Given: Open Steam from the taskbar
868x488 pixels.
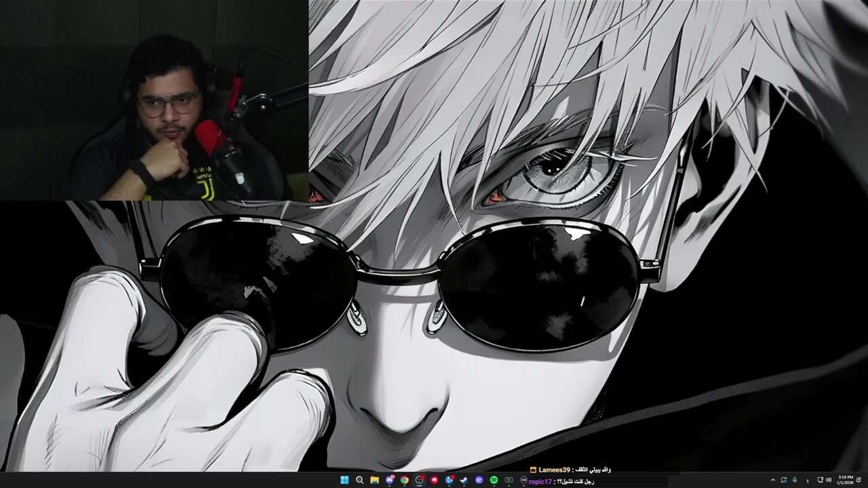Looking at the screenshot, I should (x=464, y=480).
